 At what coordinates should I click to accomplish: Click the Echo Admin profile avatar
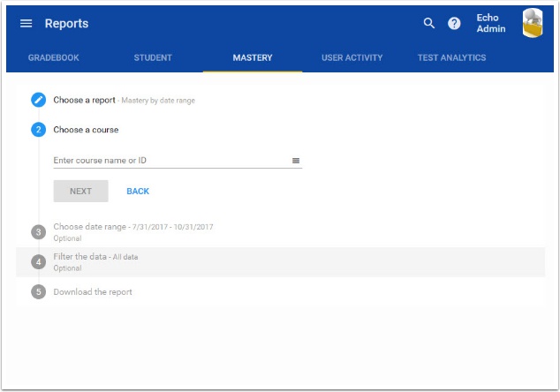[x=533, y=24]
